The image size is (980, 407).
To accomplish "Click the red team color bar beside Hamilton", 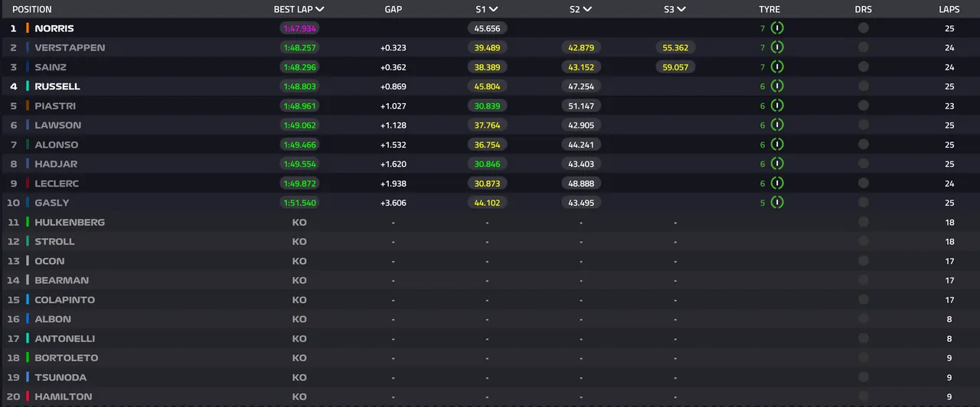I will tap(28, 396).
